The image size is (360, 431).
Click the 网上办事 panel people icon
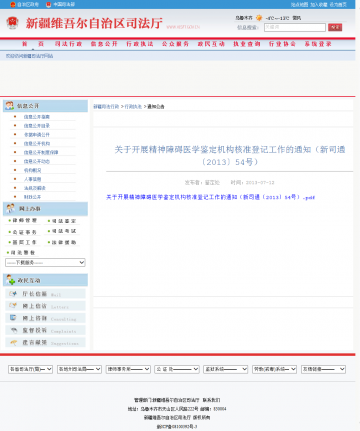[10, 208]
